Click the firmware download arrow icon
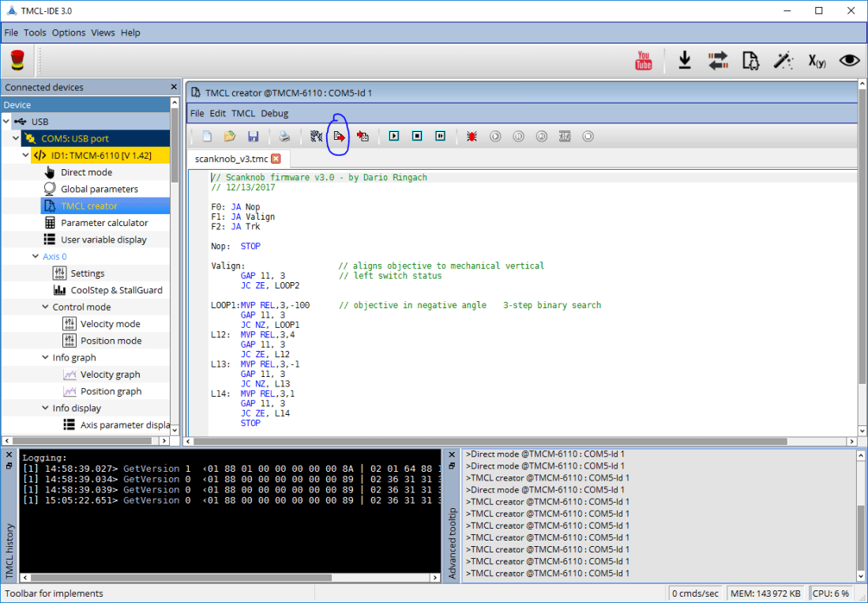The image size is (868, 603). [x=685, y=61]
